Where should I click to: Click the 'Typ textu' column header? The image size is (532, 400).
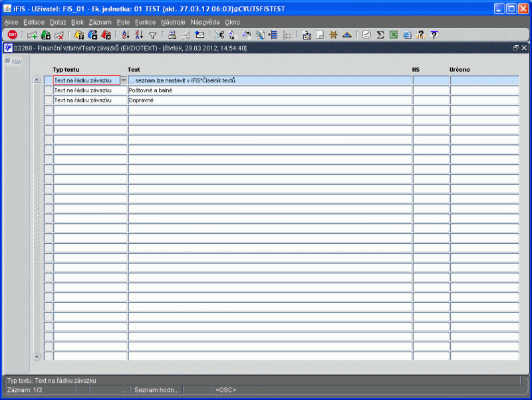tap(66, 70)
